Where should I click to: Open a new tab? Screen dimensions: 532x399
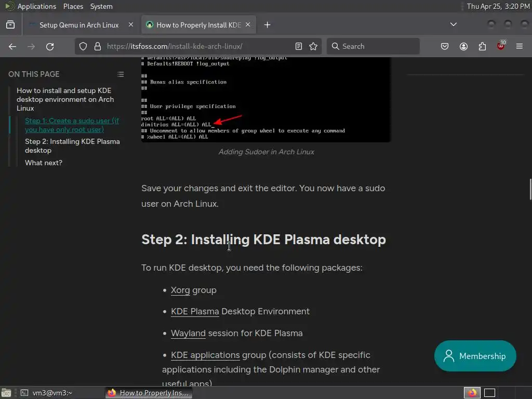click(x=268, y=25)
